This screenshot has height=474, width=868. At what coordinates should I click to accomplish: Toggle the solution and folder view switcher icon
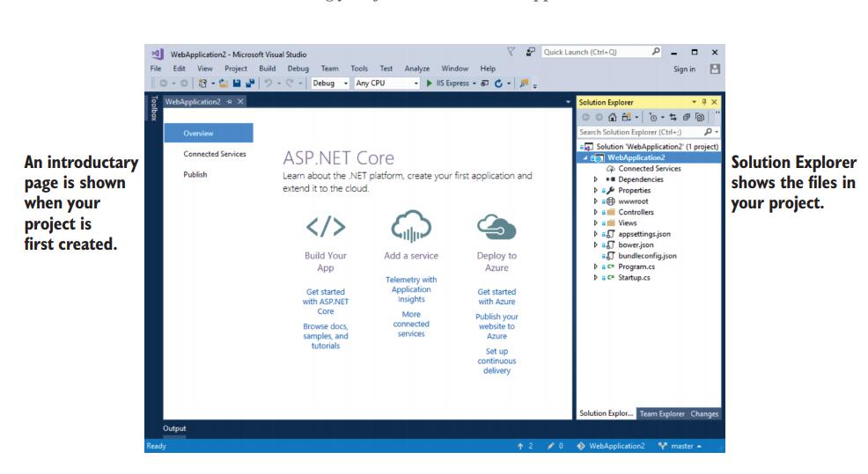pyautogui.click(x=626, y=117)
